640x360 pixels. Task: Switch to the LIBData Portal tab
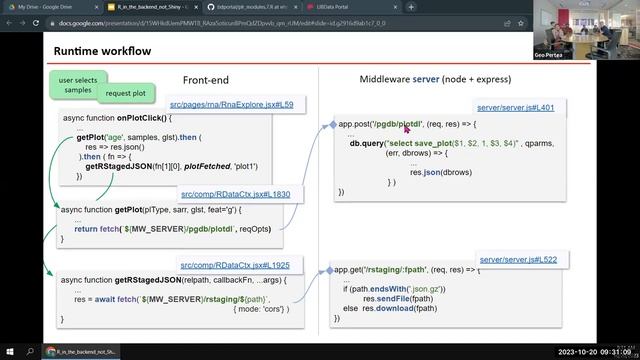click(x=351, y=7)
